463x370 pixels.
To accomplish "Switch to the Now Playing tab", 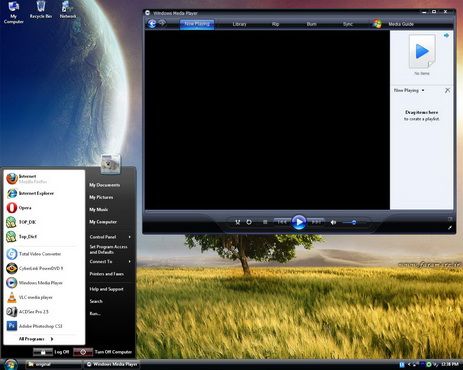I will point(197,24).
